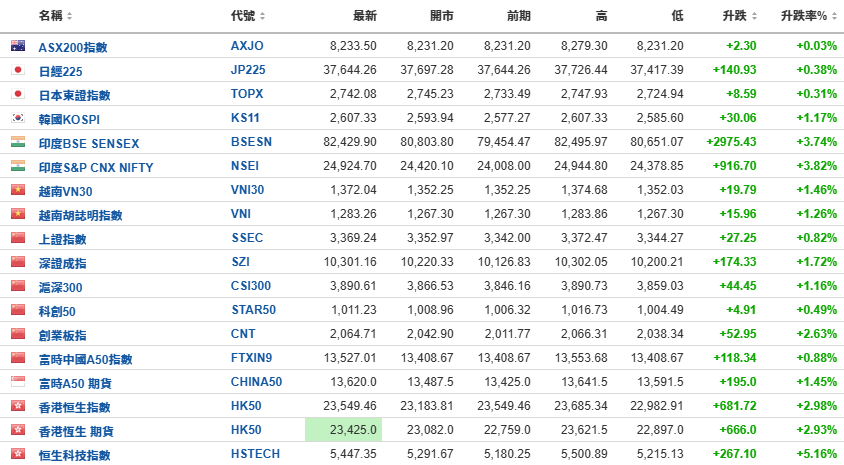Click the Singapore flag by 富時A50 期貨
Image resolution: width=844 pixels, height=465 pixels.
[18, 382]
